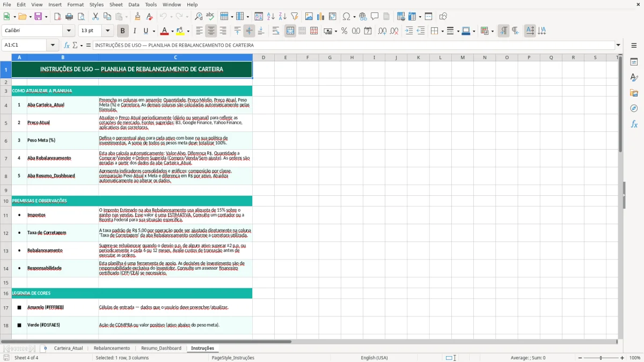This screenshot has height=362, width=644.
Task: Open the sidebar Navigator compass
Action: 634,108
